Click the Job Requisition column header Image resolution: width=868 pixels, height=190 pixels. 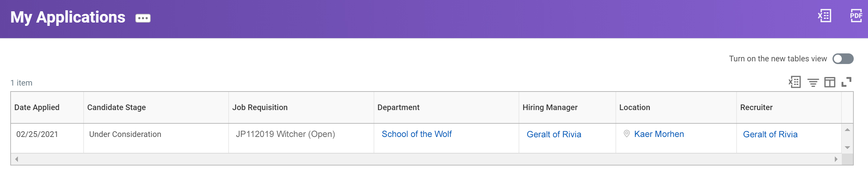pos(260,107)
